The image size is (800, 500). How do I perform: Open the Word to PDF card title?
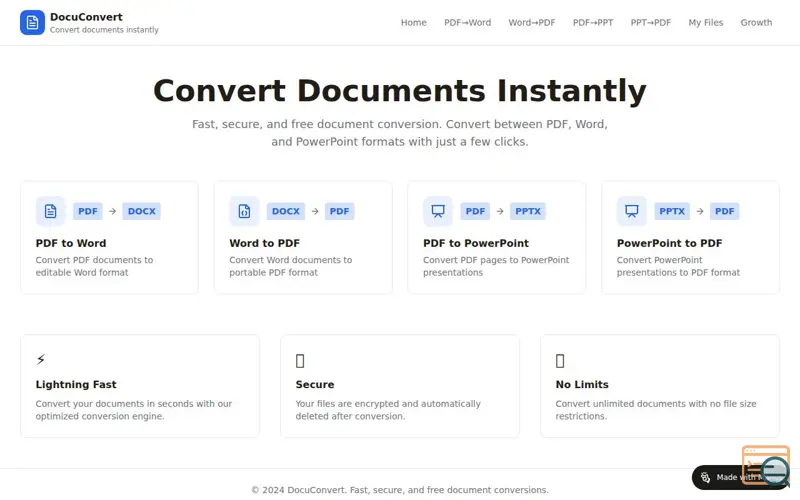(265, 243)
